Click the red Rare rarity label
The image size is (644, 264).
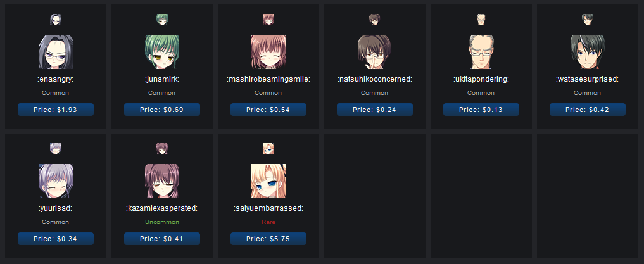pyautogui.click(x=268, y=222)
